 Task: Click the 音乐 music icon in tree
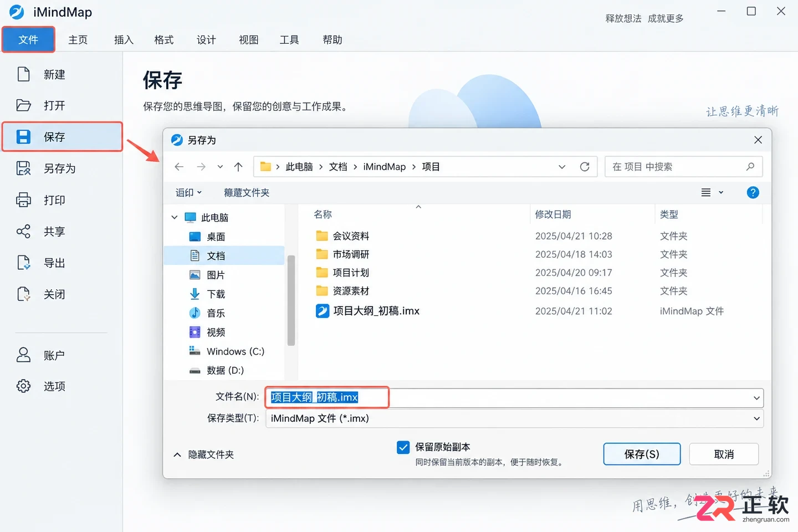pos(195,313)
